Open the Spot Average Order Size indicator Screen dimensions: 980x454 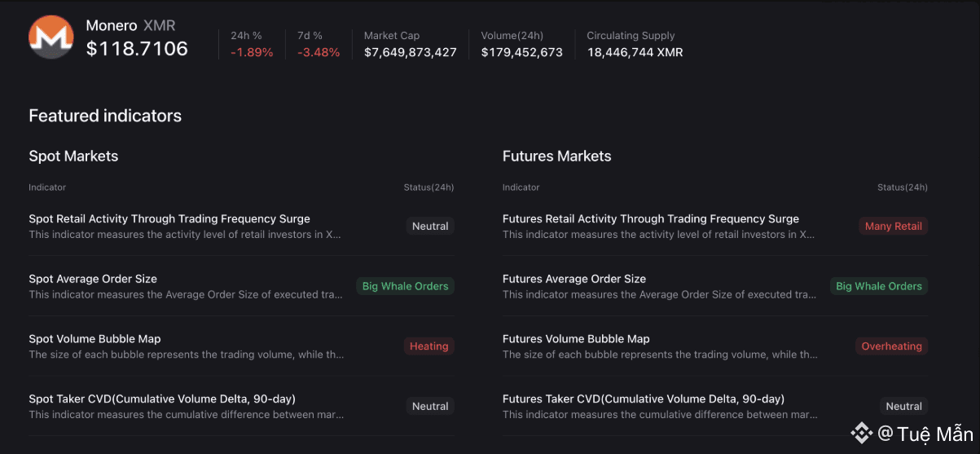pyautogui.click(x=93, y=279)
